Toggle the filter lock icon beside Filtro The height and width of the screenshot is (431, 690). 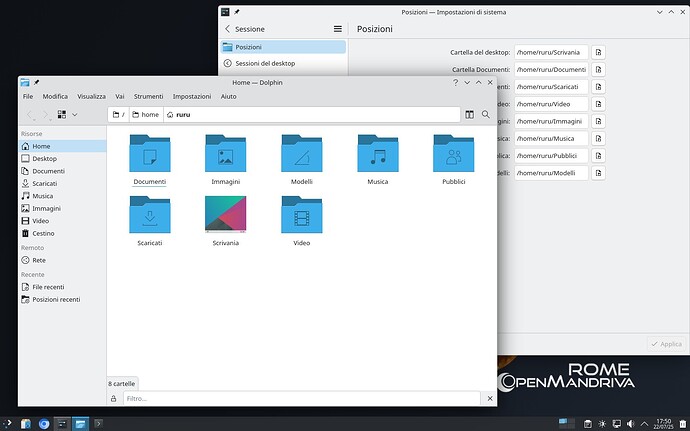click(113, 398)
